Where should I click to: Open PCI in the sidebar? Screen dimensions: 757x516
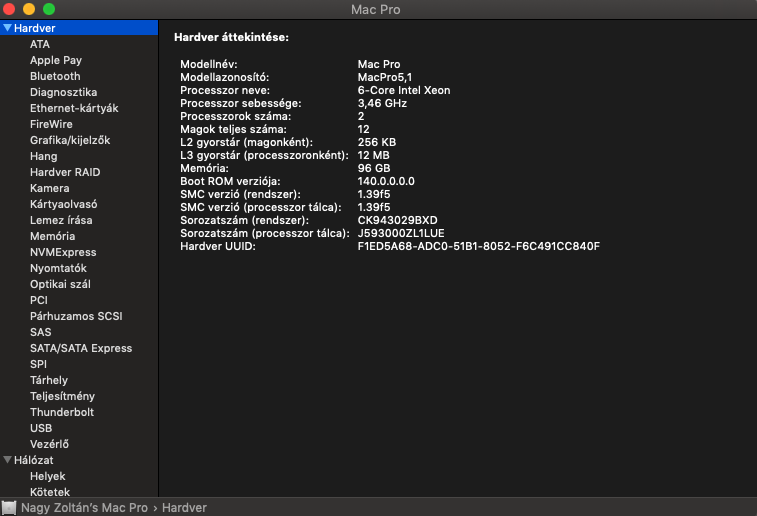coord(39,300)
